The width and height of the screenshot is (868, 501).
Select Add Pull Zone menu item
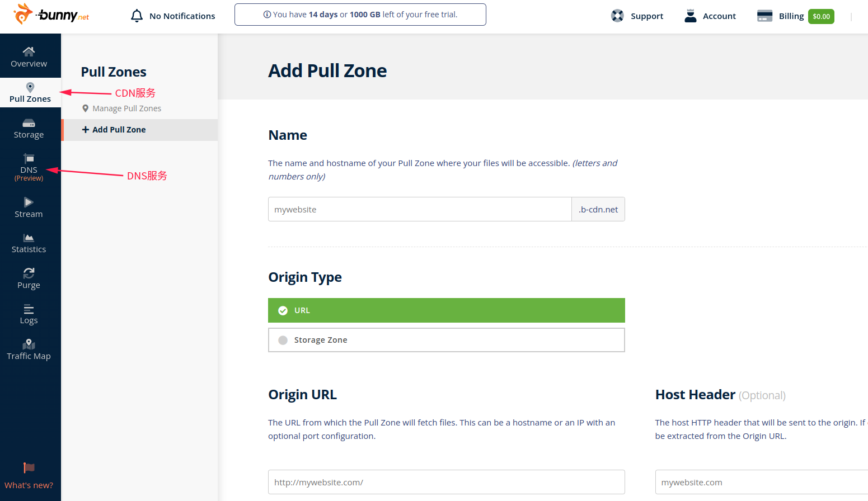point(119,130)
